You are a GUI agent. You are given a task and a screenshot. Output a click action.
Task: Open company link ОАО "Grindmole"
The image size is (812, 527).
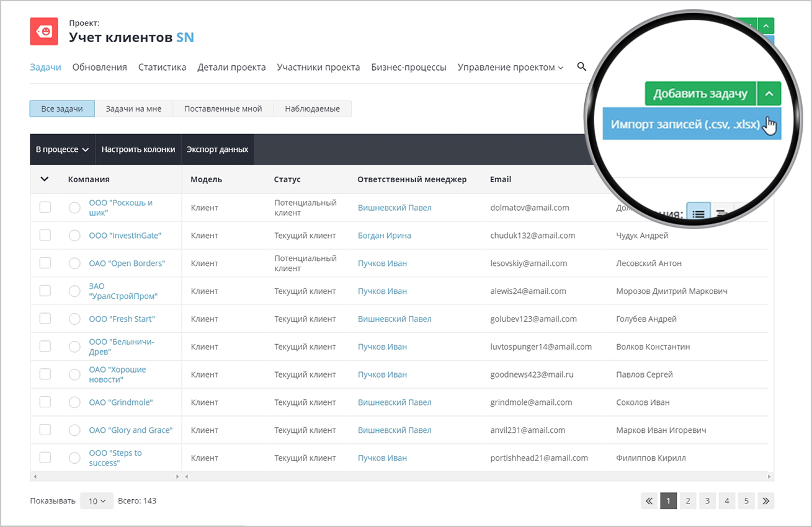click(x=121, y=402)
